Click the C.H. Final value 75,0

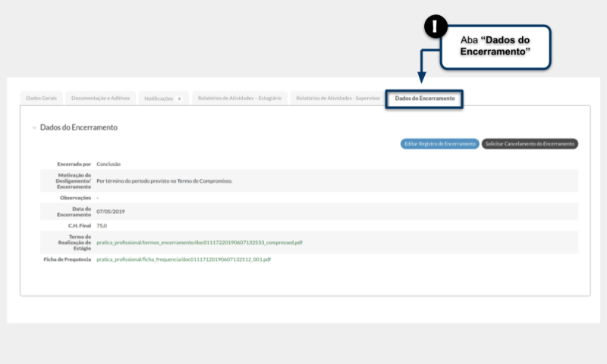102,226
